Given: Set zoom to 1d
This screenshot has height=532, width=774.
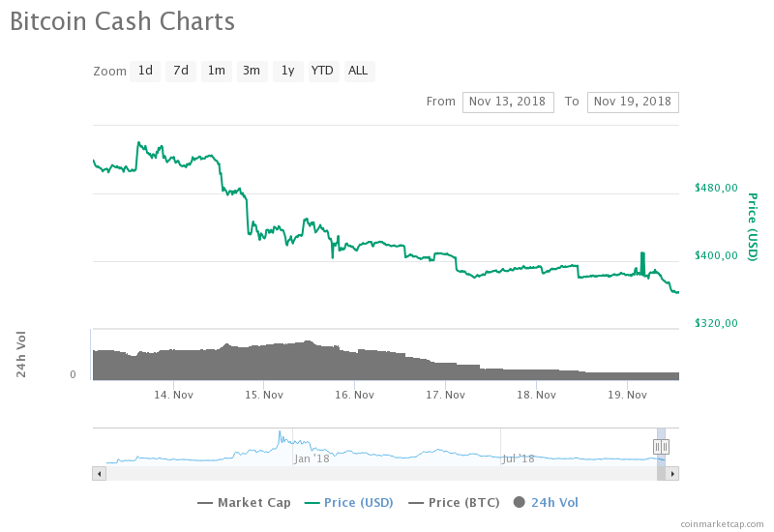Looking at the screenshot, I should click(145, 71).
